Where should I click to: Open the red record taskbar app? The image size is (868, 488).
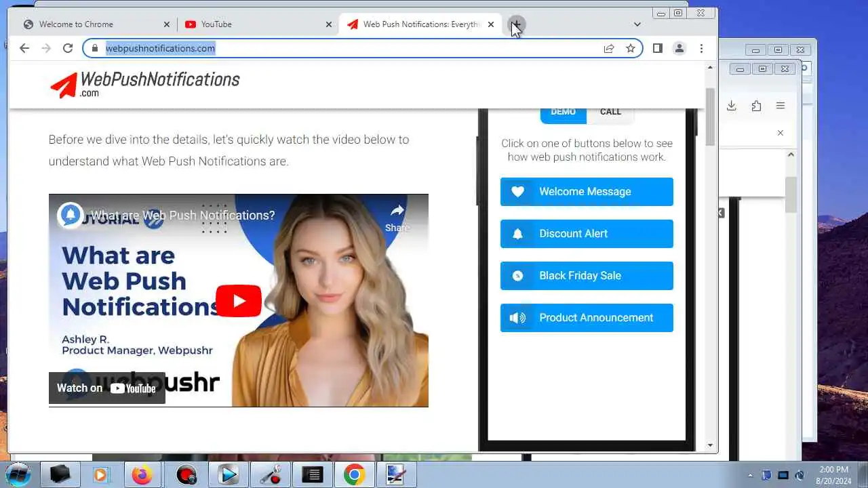[186, 475]
